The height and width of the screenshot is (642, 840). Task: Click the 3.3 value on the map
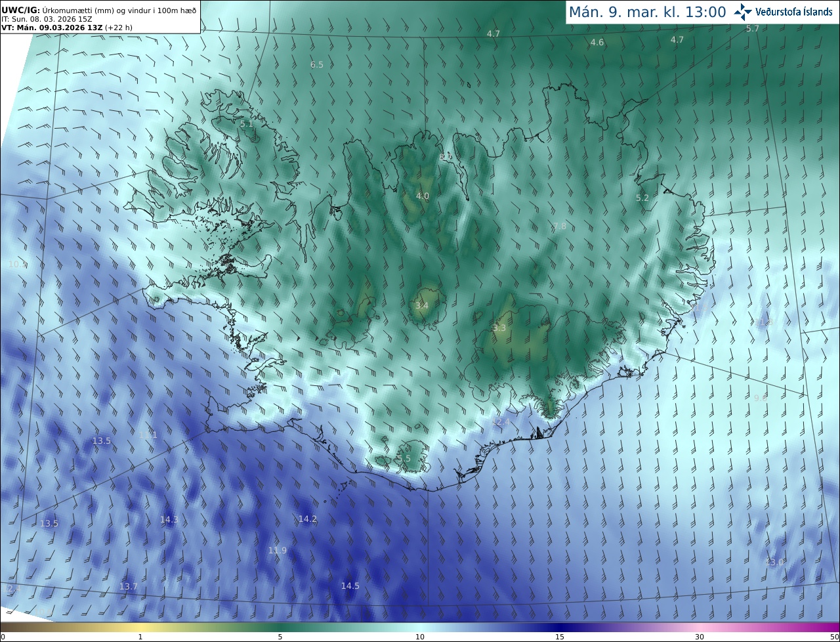tap(499, 328)
